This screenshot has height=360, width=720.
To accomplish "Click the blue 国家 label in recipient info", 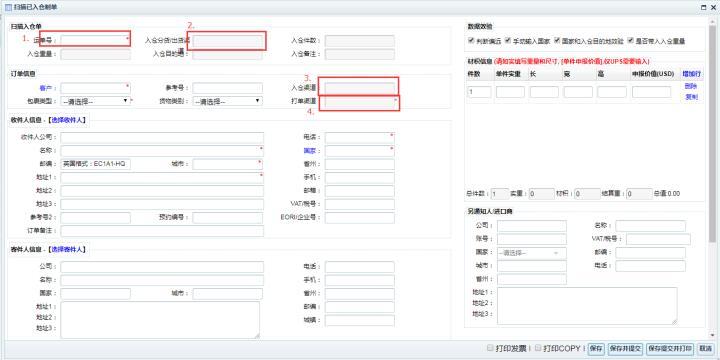I will [x=309, y=151].
